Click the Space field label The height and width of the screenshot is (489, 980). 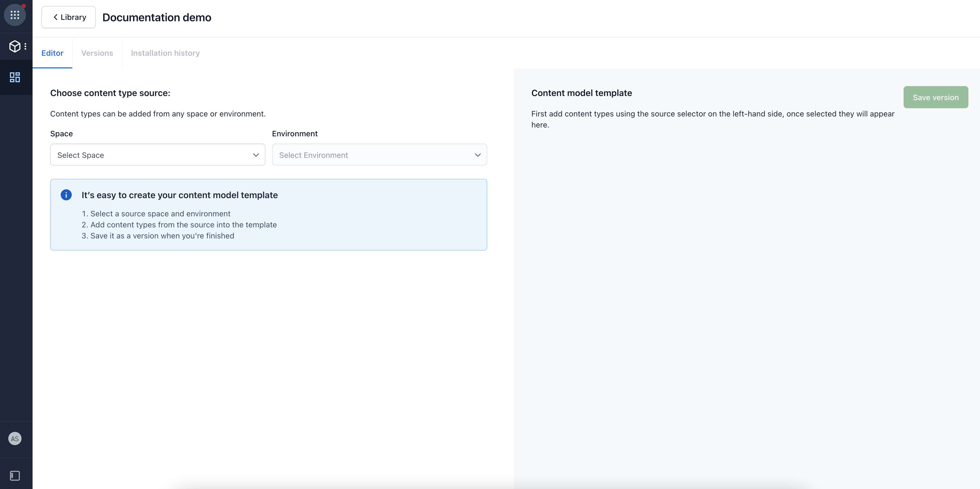click(62, 134)
